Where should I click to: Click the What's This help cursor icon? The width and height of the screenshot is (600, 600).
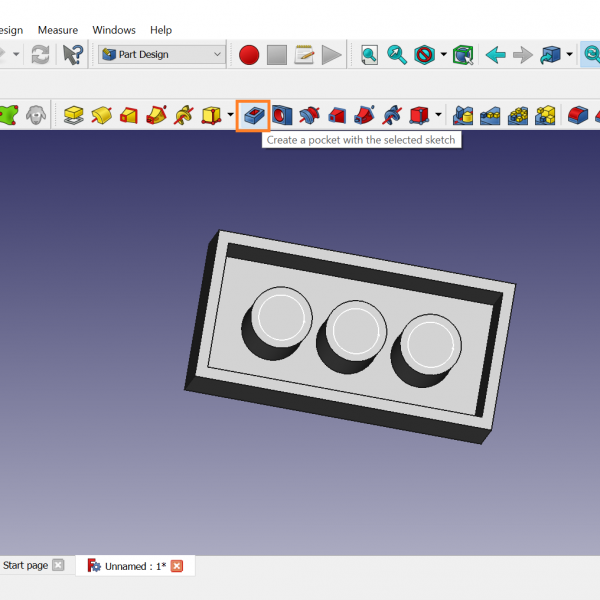(73, 55)
